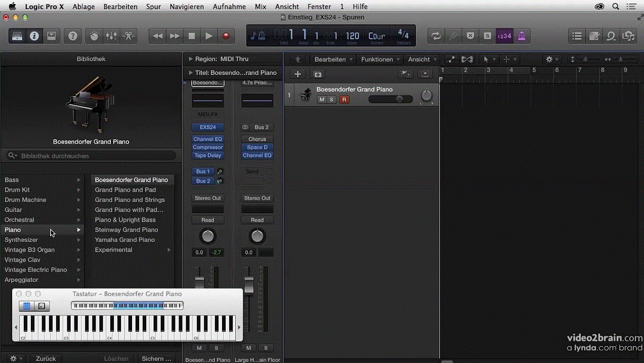Open the Inspector with the info button
644x363 pixels.
[34, 36]
